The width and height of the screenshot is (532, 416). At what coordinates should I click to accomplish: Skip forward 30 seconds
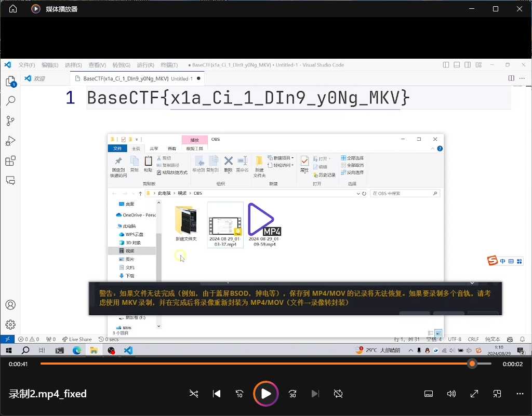[292, 394]
